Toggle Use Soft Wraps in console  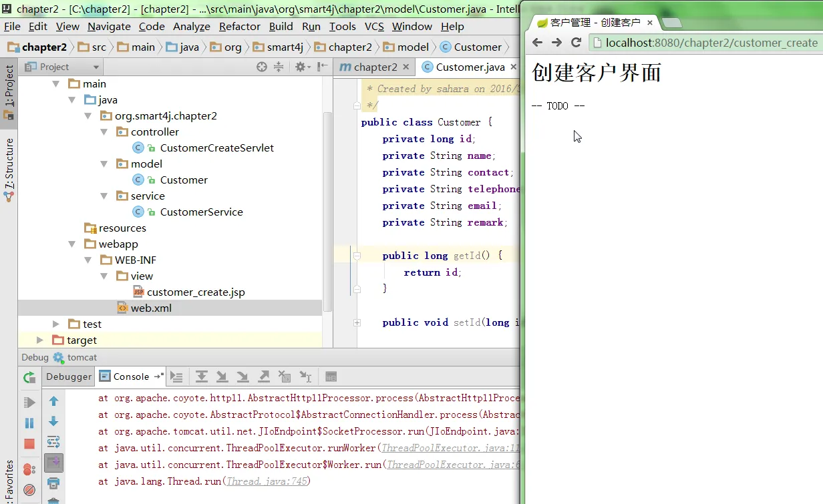coord(53,442)
